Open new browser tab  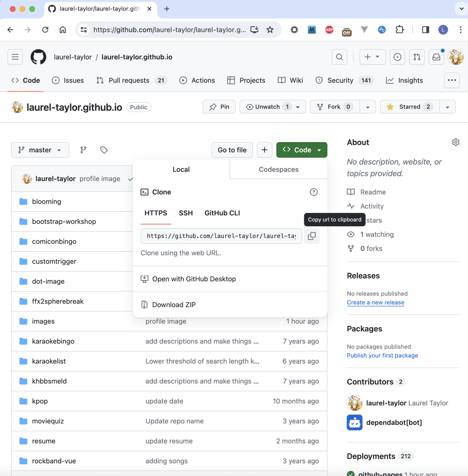pyautogui.click(x=167, y=9)
